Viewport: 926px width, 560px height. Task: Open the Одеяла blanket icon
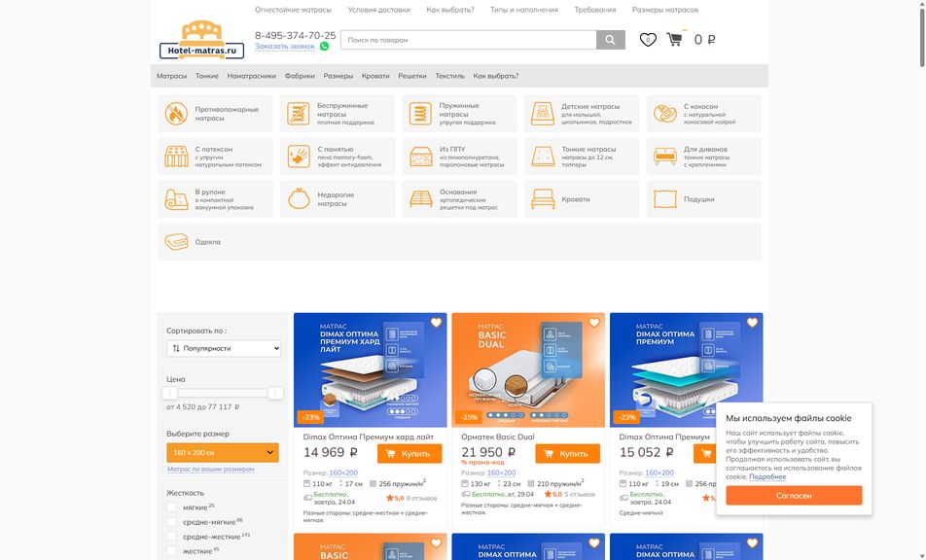tap(176, 242)
